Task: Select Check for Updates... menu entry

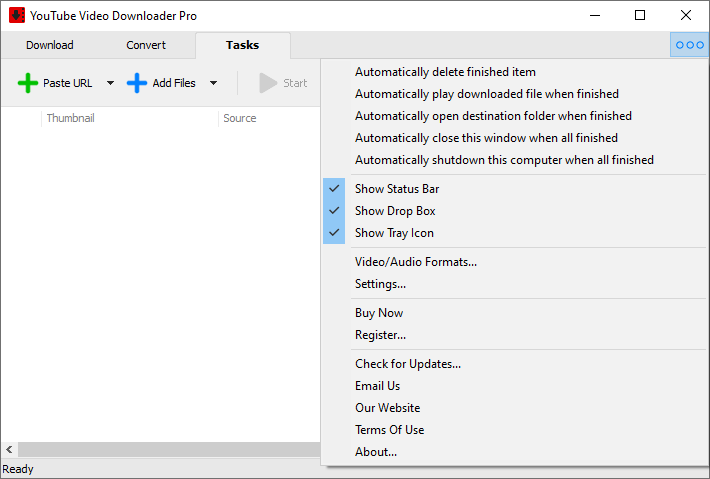Action: 514,364
